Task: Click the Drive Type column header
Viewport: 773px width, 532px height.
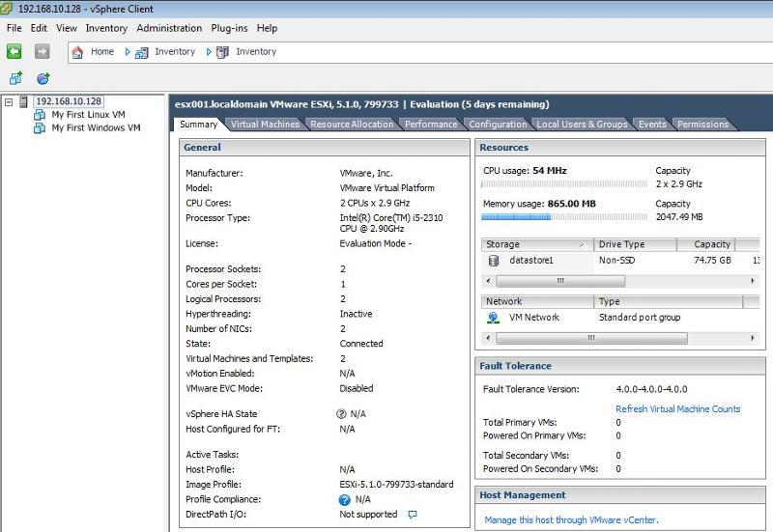Action: [x=635, y=244]
